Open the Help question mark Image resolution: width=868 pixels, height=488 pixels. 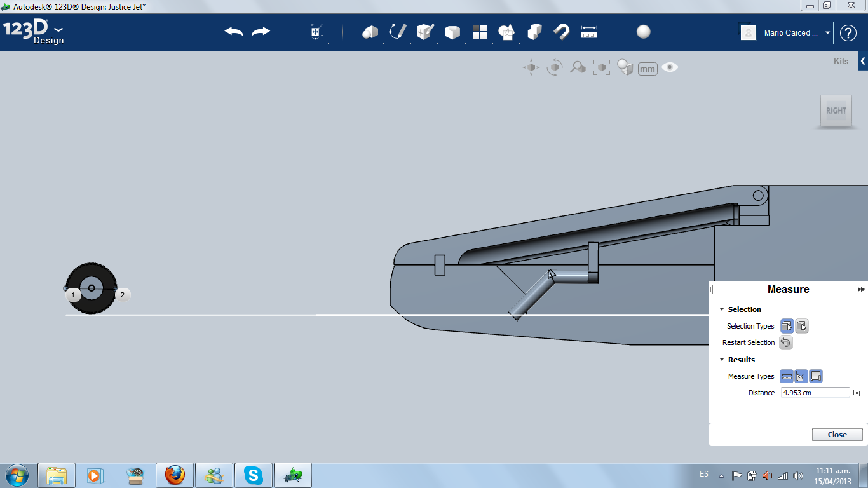pyautogui.click(x=848, y=33)
